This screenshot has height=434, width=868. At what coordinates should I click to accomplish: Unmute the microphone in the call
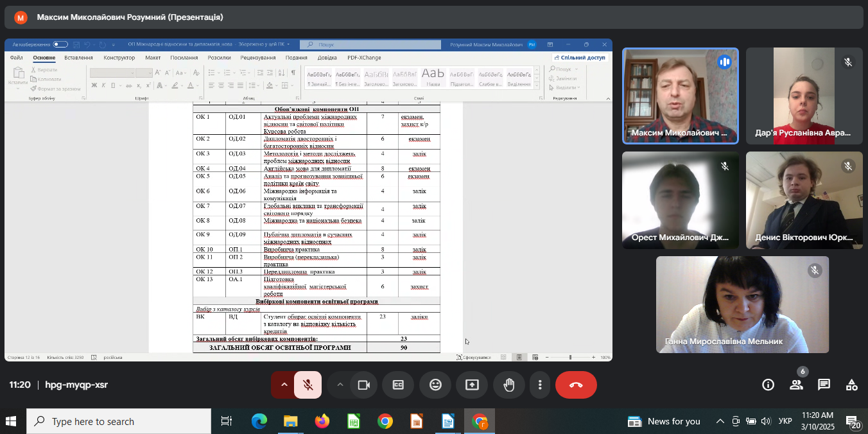click(x=308, y=385)
